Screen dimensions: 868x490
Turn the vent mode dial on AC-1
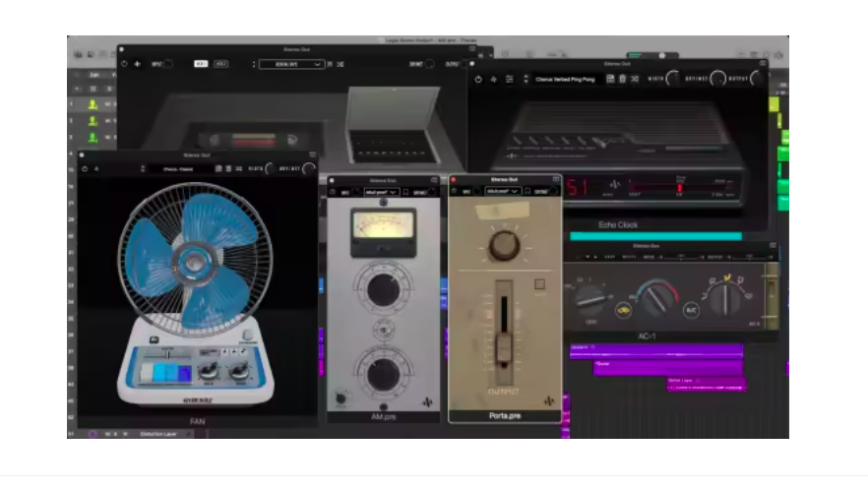[x=725, y=299]
